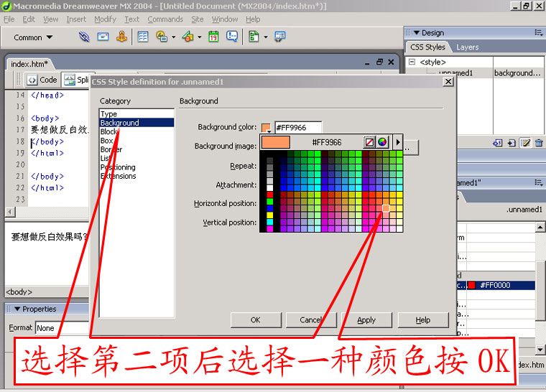546x392 pixels.
Task: Select the Positioning category
Action: pyautogui.click(x=136, y=167)
